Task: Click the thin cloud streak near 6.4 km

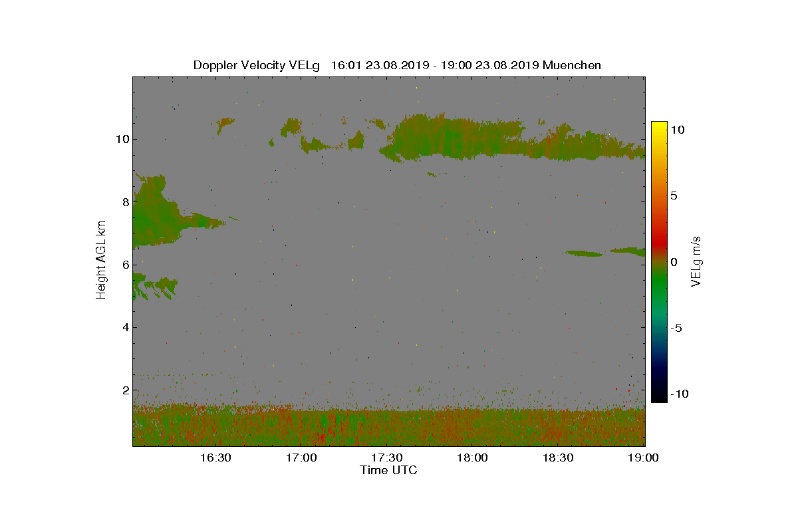Action: 605,252
